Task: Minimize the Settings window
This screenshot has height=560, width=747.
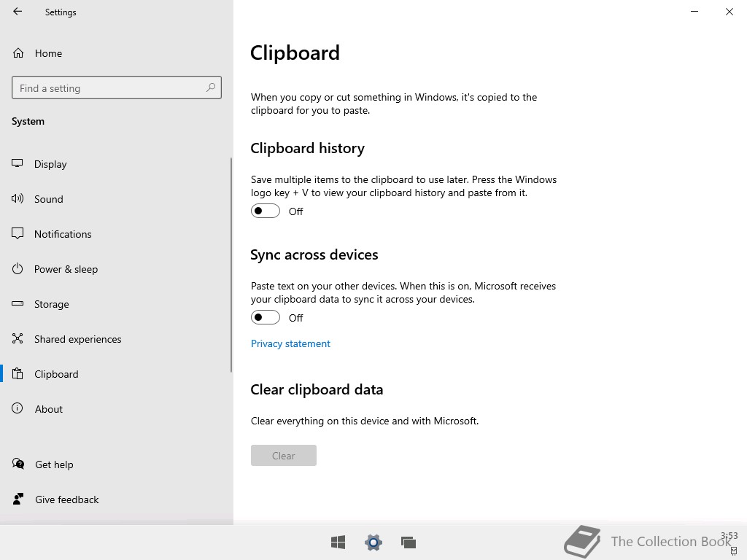Action: [694, 12]
